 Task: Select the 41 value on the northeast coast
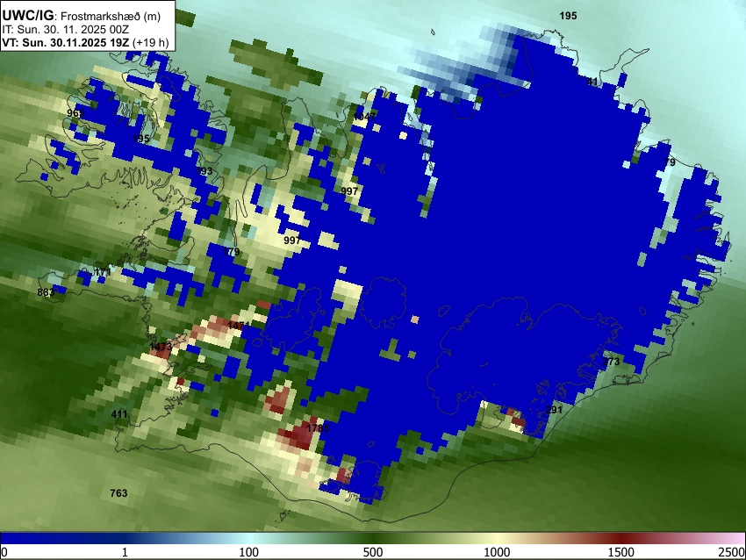coord(592,82)
